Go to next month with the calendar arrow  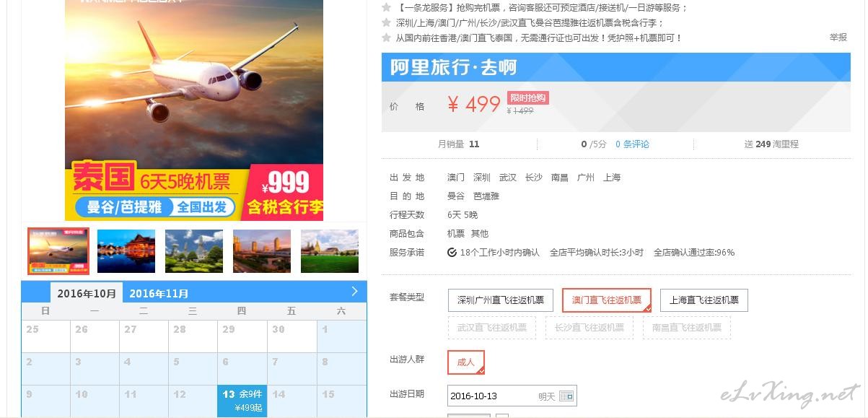pos(354,292)
